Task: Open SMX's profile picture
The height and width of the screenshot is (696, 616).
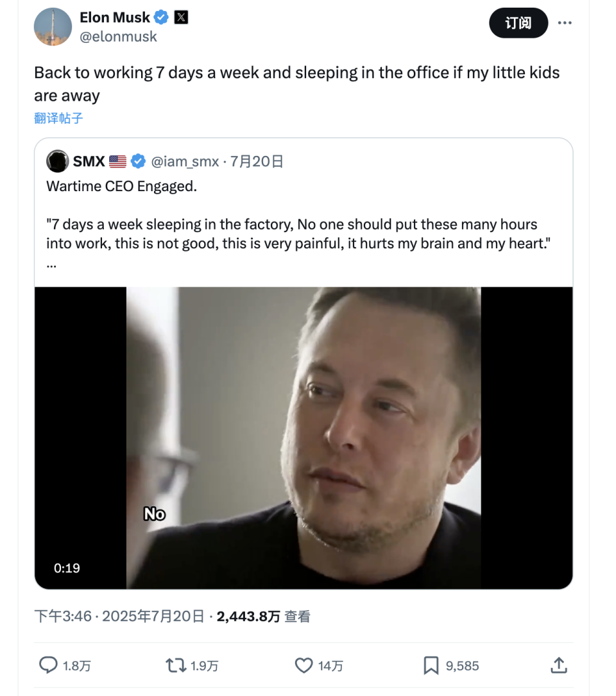Action: point(58,161)
